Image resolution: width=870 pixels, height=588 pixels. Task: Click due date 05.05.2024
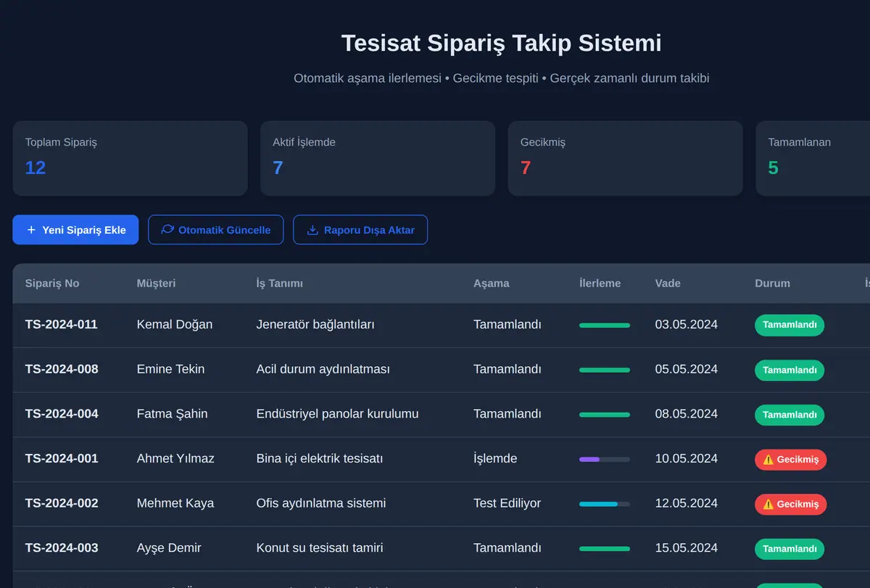point(686,369)
